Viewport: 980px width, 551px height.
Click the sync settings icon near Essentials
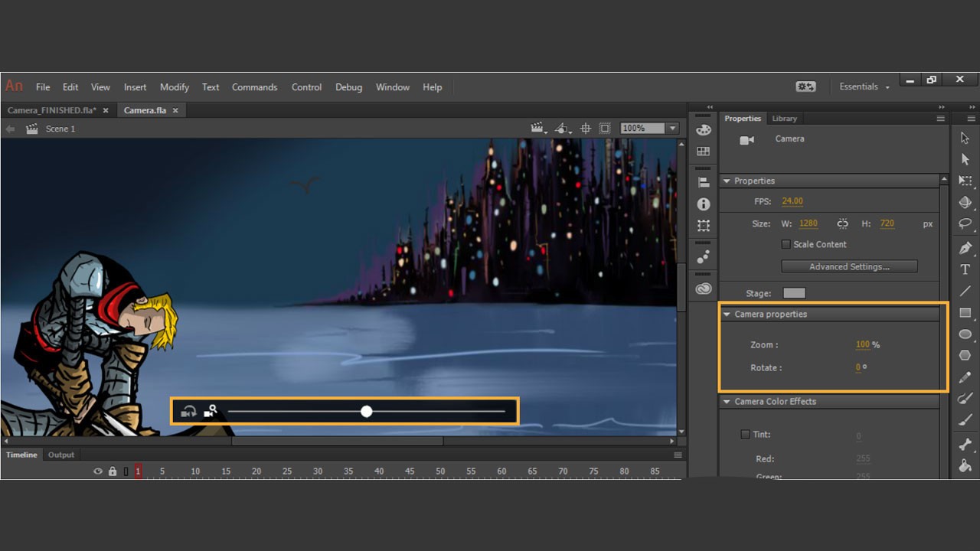pos(805,86)
